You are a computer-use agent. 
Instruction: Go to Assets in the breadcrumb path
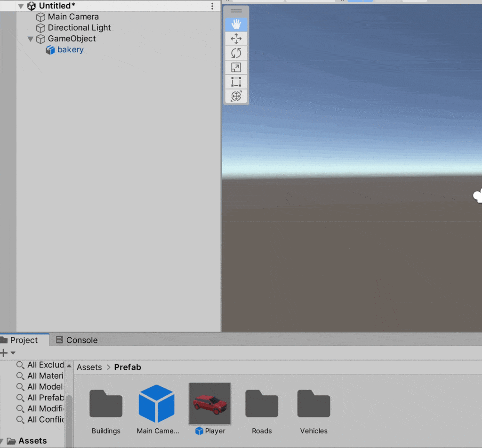pos(89,367)
